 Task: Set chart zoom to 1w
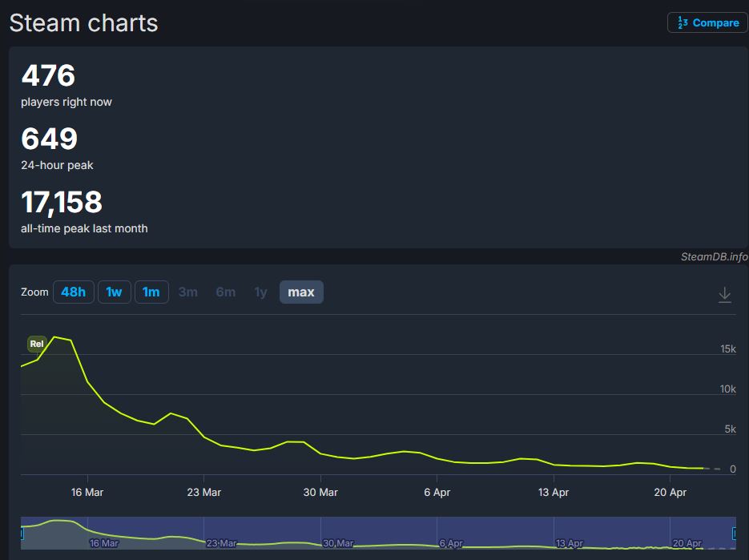[115, 292]
